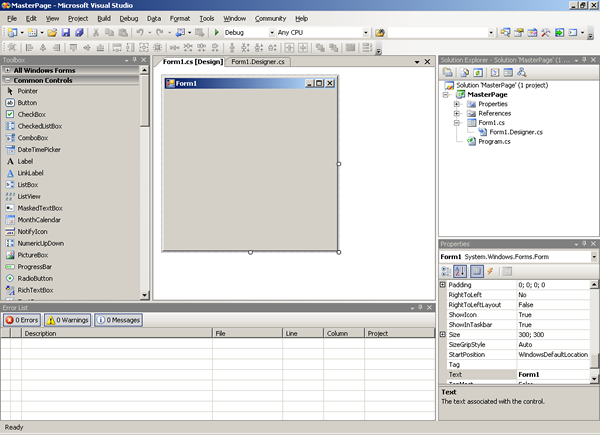Open the Format menu

tap(180, 18)
